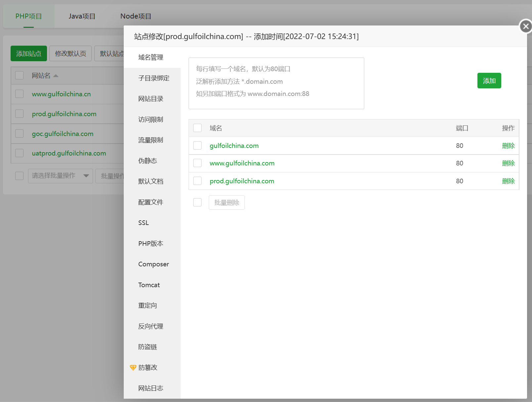Open the Composer section
This screenshot has width=532, height=402.
point(152,264)
